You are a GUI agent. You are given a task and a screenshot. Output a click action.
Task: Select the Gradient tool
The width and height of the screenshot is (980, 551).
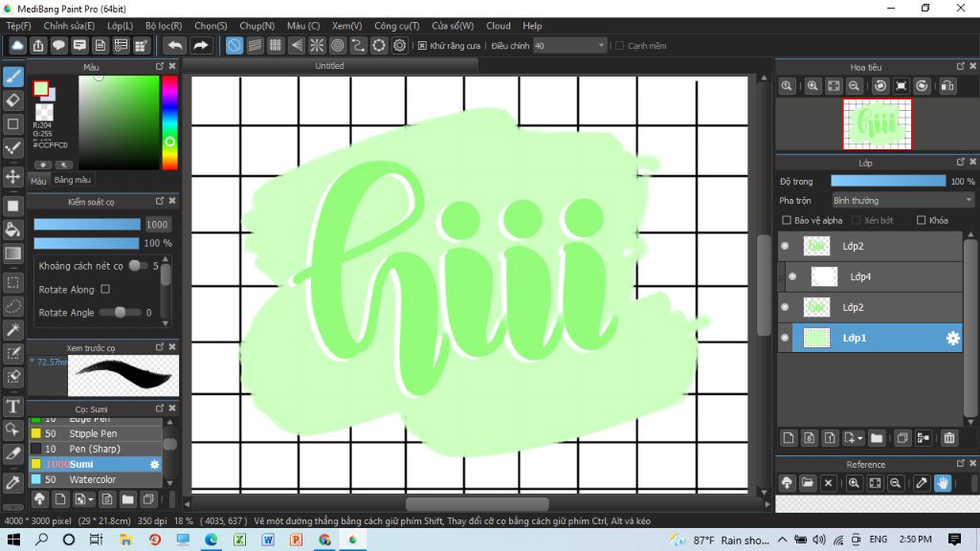pos(13,253)
